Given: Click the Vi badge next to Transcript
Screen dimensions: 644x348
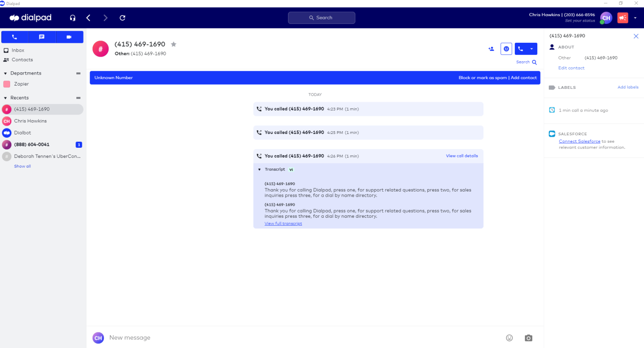Looking at the screenshot, I should (x=291, y=170).
